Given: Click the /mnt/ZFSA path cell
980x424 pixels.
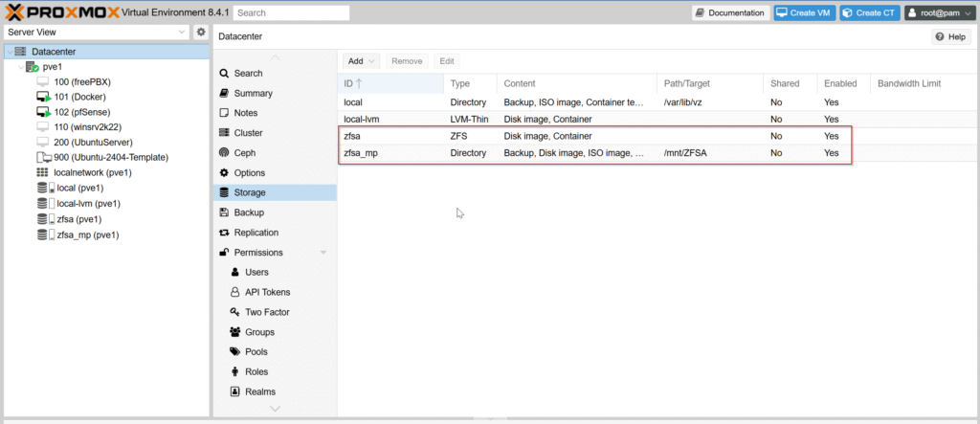Looking at the screenshot, I should (x=709, y=152).
